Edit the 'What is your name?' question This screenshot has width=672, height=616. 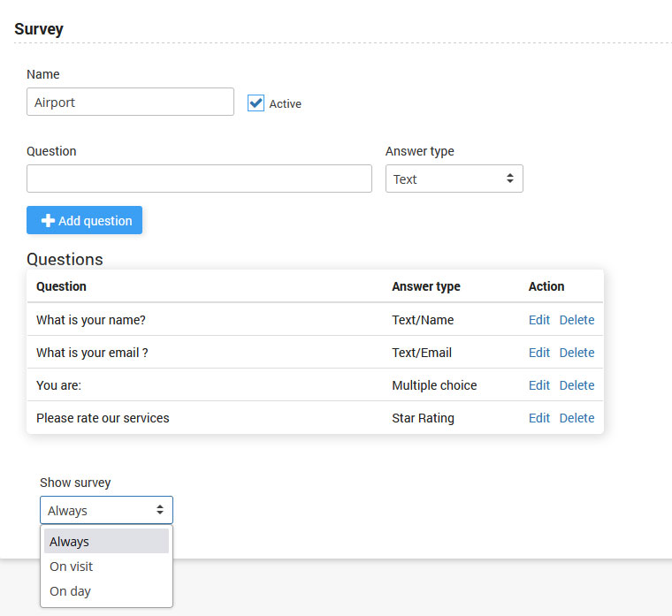538,320
